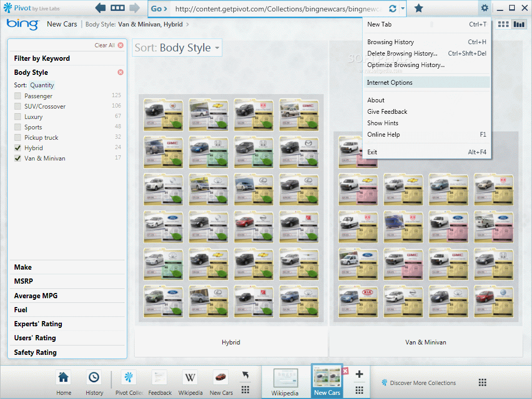
Task: Uncheck the Van & Minivan checkbox
Action: [x=18, y=158]
